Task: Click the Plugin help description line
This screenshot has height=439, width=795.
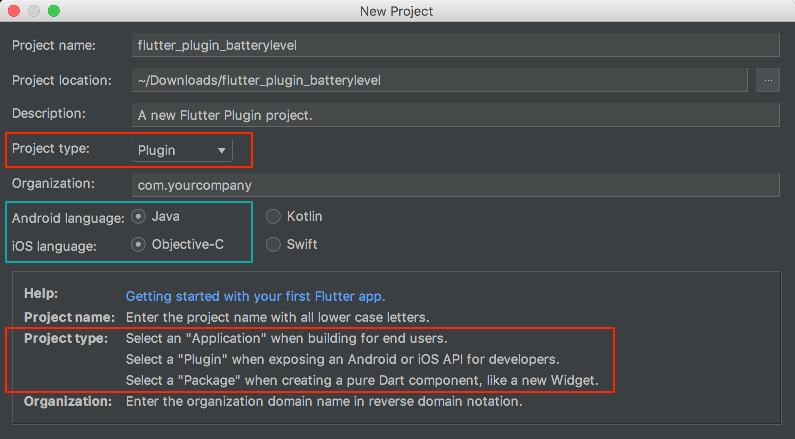Action: 342,359
